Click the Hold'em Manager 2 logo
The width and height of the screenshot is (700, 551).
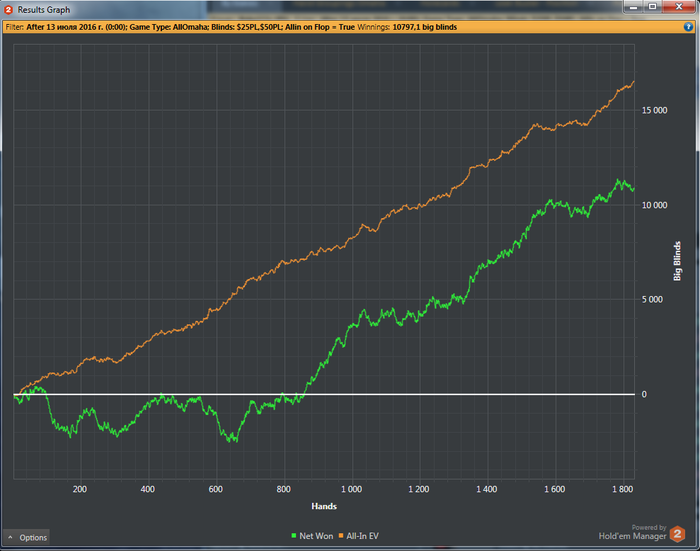point(677,534)
